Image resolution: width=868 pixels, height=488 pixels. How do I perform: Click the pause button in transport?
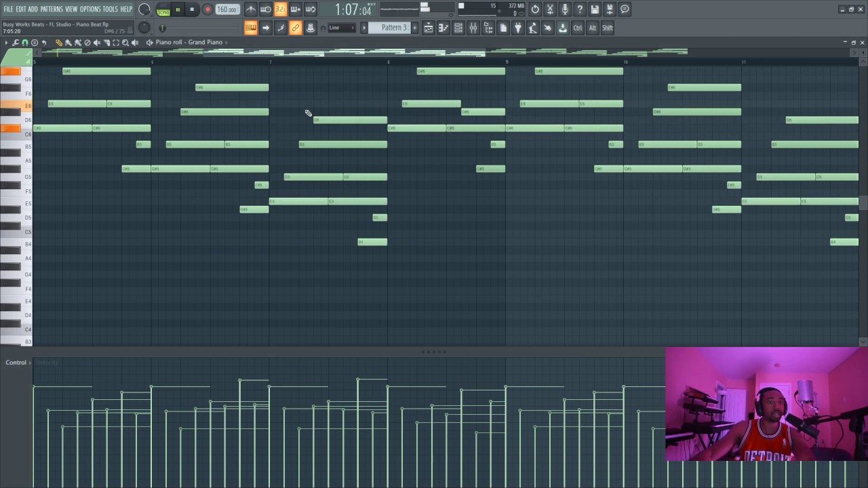click(x=178, y=9)
